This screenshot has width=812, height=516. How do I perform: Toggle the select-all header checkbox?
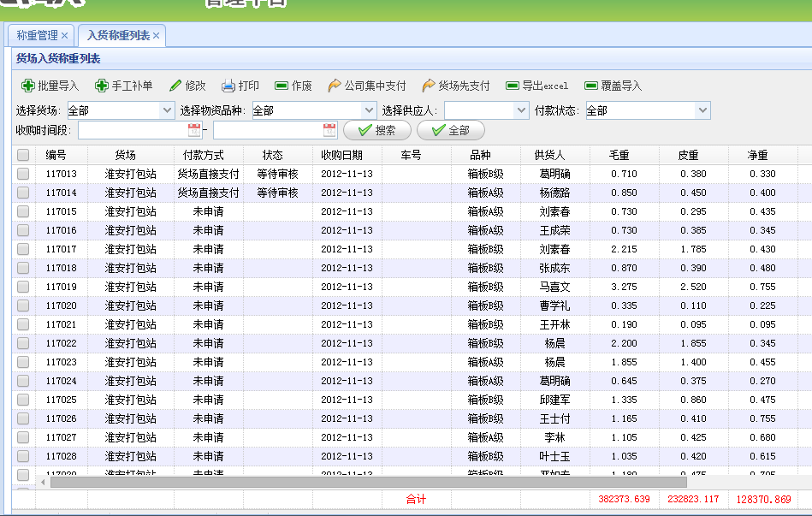(23, 155)
